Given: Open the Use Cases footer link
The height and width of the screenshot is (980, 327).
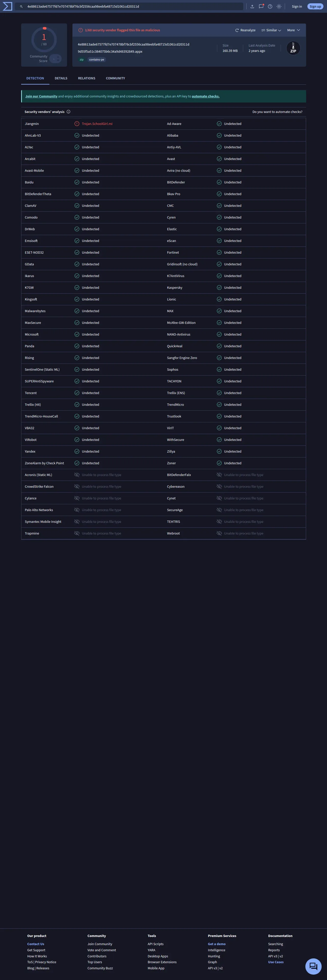Looking at the screenshot, I should tap(276, 962).
